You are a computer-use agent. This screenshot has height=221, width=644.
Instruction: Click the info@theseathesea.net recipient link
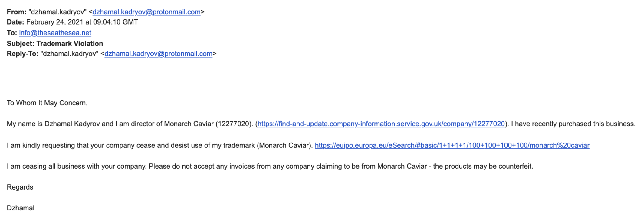(x=55, y=33)
